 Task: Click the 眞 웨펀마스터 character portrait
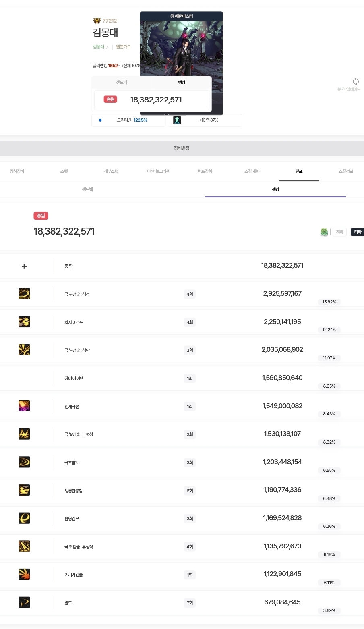point(181,48)
